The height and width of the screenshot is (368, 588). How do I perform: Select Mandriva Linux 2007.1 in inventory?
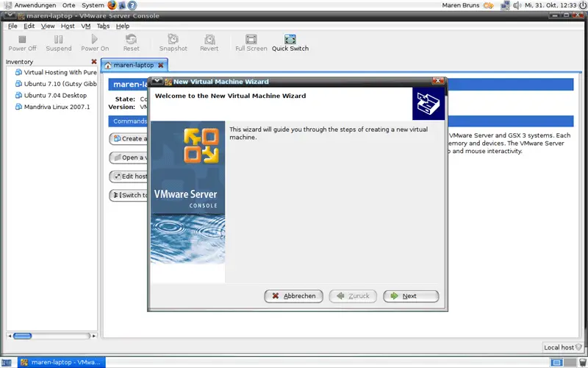(x=57, y=107)
